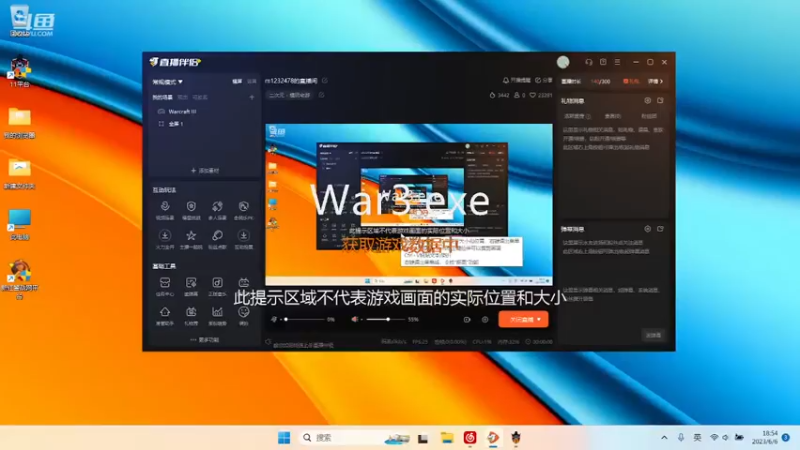Viewport: 800px width, 450px height.
Task: Open the star icon in interactive play
Action: pos(191,236)
